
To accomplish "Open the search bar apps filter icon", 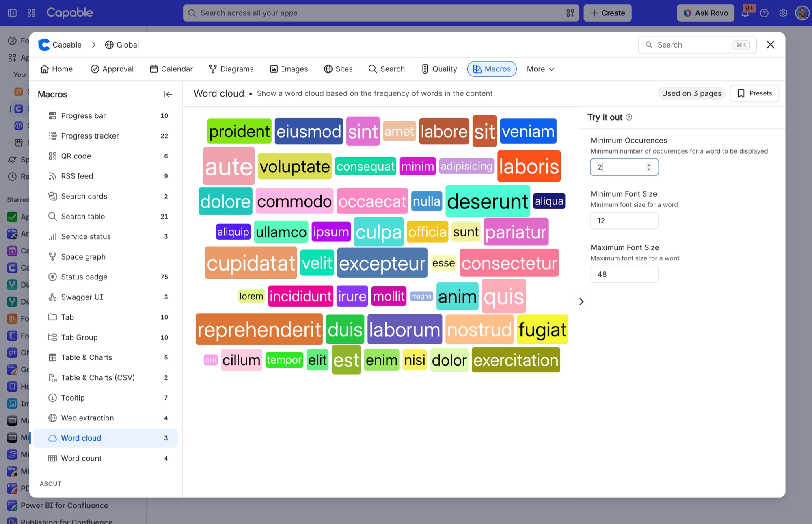I will (570, 13).
